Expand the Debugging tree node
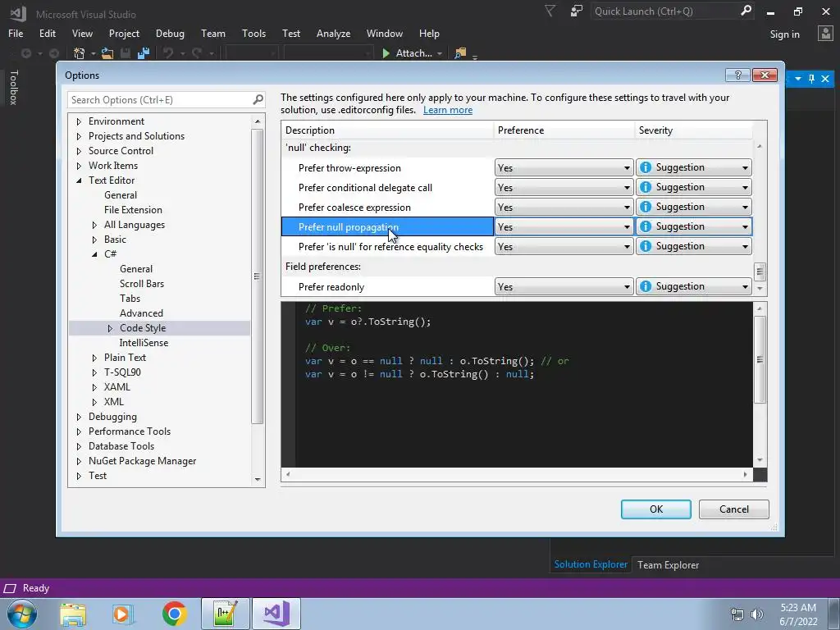This screenshot has height=630, width=840. pos(79,417)
